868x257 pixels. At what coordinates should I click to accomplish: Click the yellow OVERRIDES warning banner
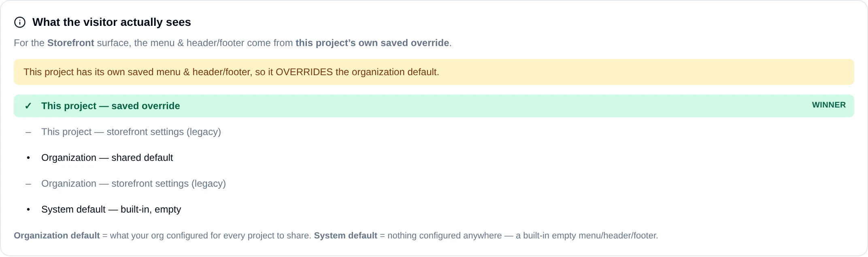click(434, 72)
